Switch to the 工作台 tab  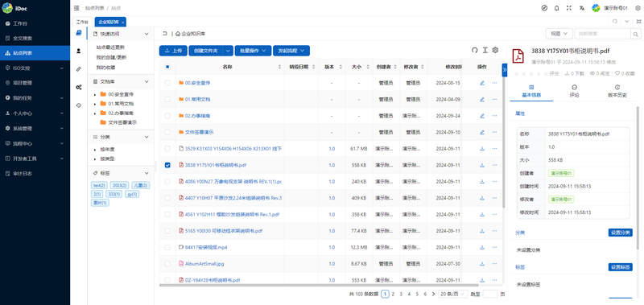click(x=82, y=22)
